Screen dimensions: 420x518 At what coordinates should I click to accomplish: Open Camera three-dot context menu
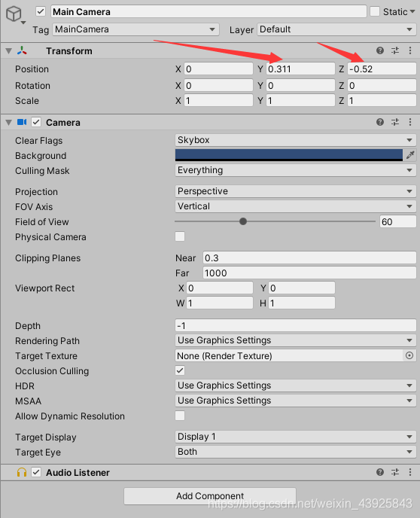coord(409,122)
